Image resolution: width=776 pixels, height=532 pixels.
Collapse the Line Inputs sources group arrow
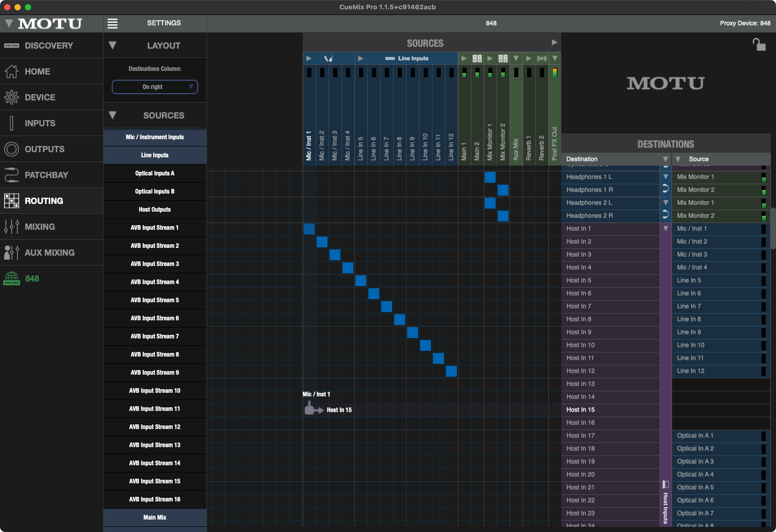tap(361, 58)
